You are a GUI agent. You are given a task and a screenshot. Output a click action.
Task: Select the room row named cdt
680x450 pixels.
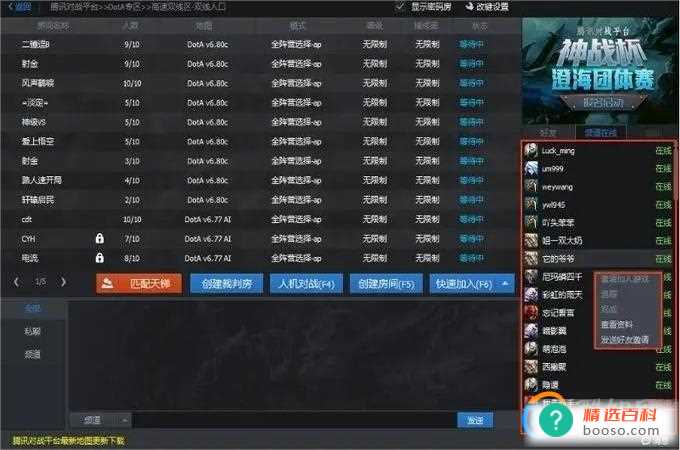(x=260, y=219)
